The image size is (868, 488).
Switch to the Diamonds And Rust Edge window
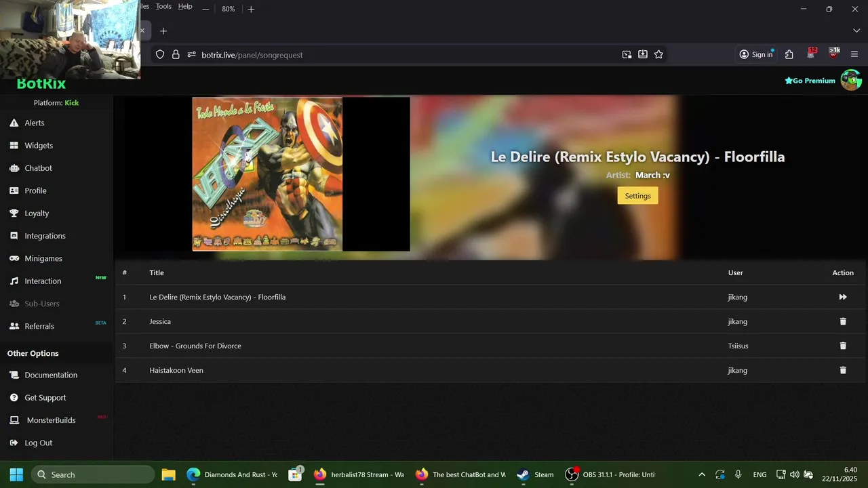tap(232, 474)
